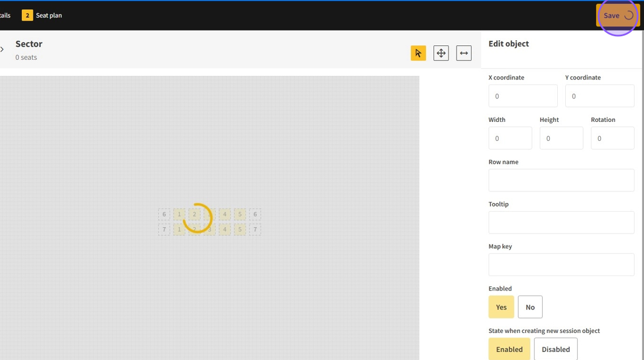Choose the horizontal resize arrow tool
The width and height of the screenshot is (644, 360).
coord(463,53)
